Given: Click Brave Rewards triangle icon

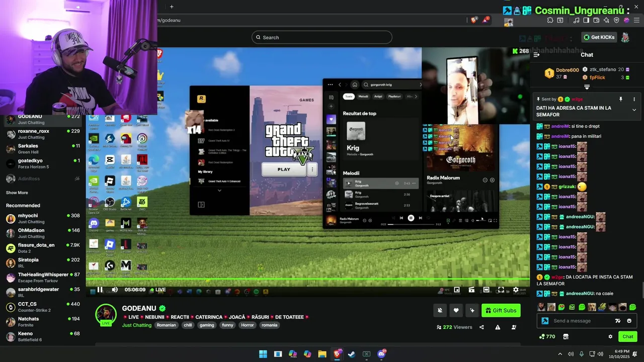Looking at the screenshot, I should 486,20.
